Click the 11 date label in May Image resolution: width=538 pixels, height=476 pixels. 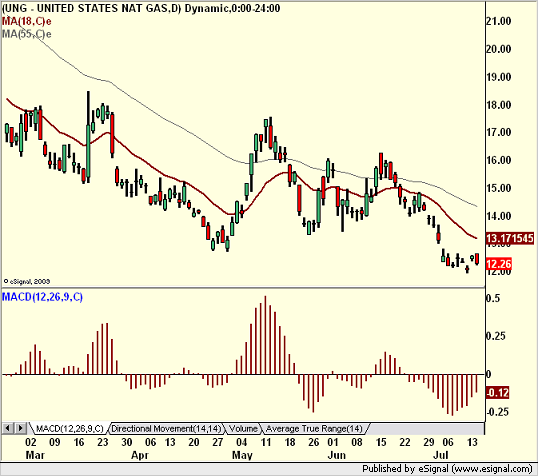pyautogui.click(x=266, y=442)
